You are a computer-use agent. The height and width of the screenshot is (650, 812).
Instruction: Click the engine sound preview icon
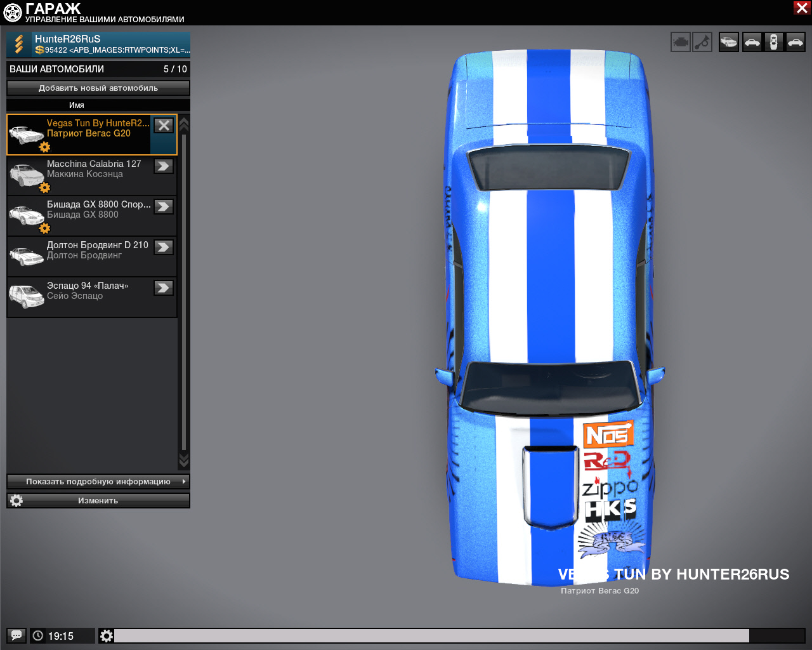(680, 43)
